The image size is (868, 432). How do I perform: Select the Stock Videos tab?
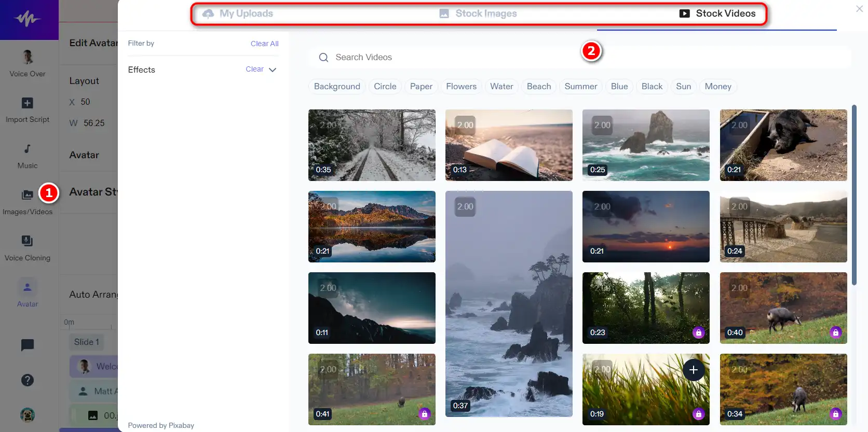(717, 13)
